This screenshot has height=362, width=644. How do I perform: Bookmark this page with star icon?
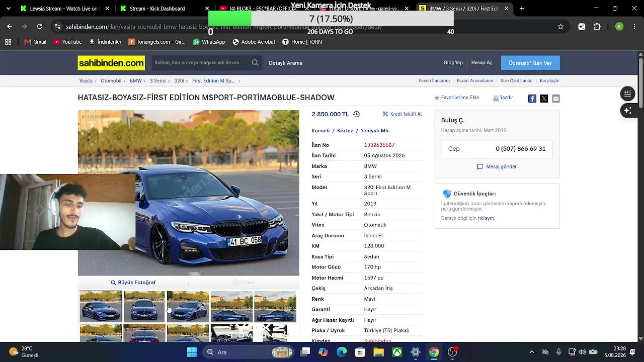tap(560, 27)
